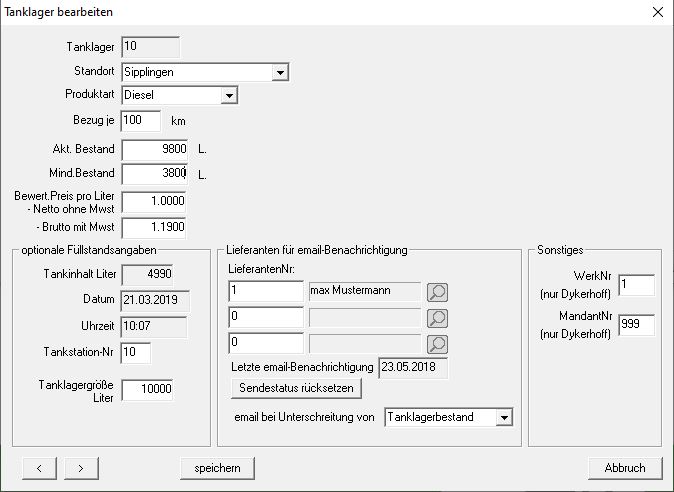The image size is (674, 492).
Task: Go to next Tanklager record
Action: (x=81, y=468)
